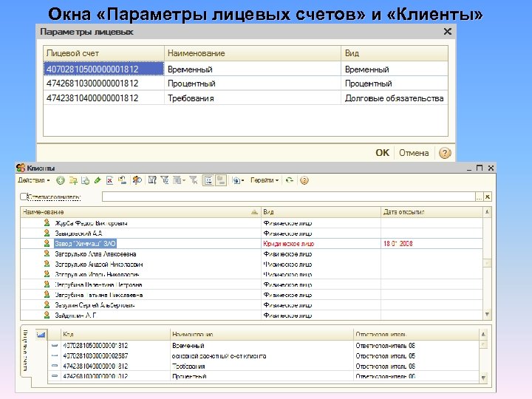Click the Вид column header in dialog

(395, 53)
